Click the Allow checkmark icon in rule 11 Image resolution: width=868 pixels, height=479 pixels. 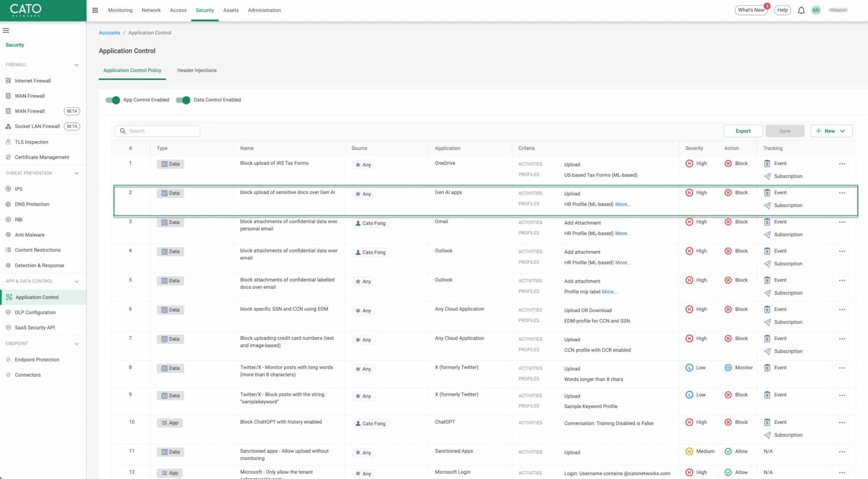click(x=728, y=451)
